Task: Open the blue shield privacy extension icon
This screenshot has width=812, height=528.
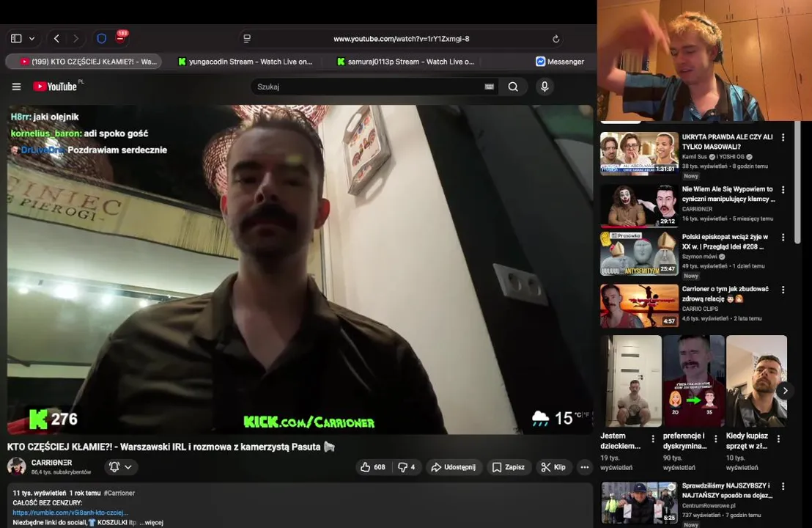Action: coord(102,38)
